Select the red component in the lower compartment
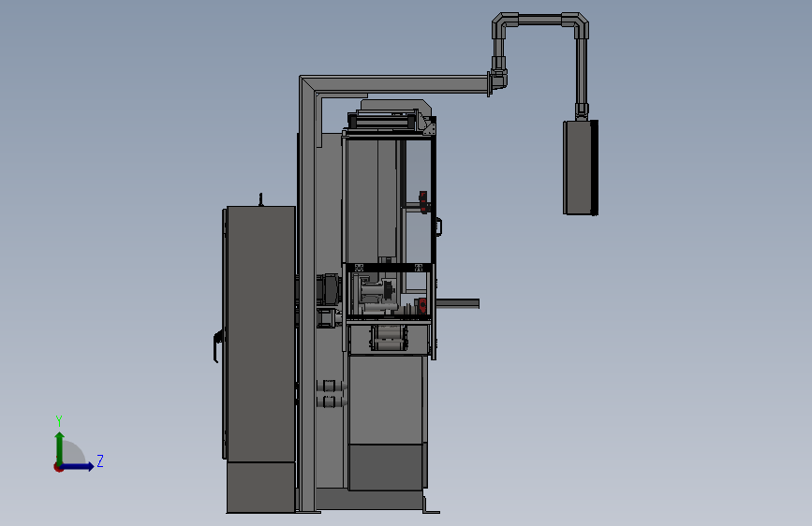 pos(422,305)
